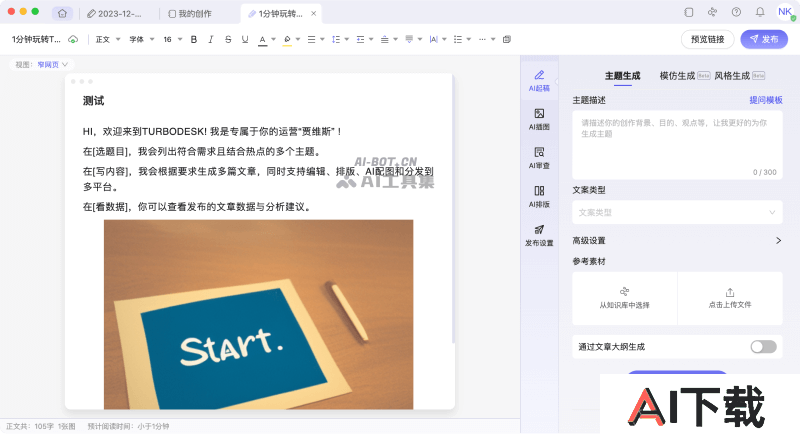800x434 pixels.
Task: Click the 1分钟玩转T... document name in the toolbar
Action: 36,39
